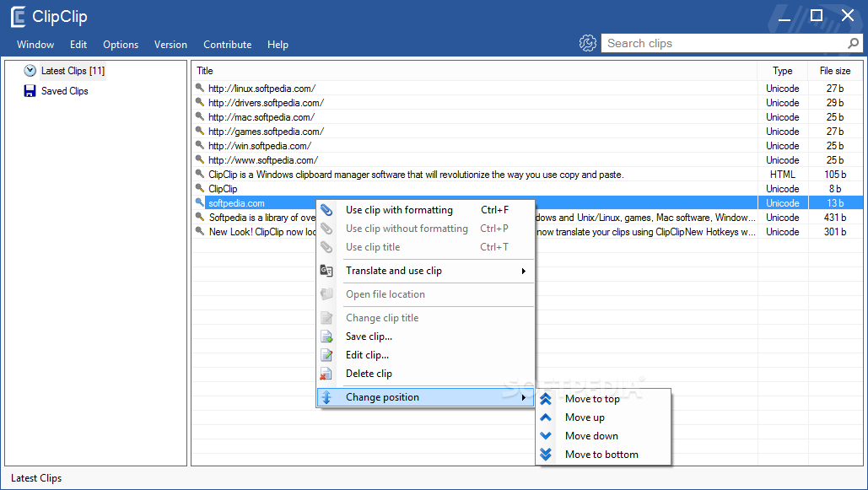The height and width of the screenshot is (490, 868).
Task: Click the paperclip icon for Use clip with formatting
Action: tap(326, 210)
